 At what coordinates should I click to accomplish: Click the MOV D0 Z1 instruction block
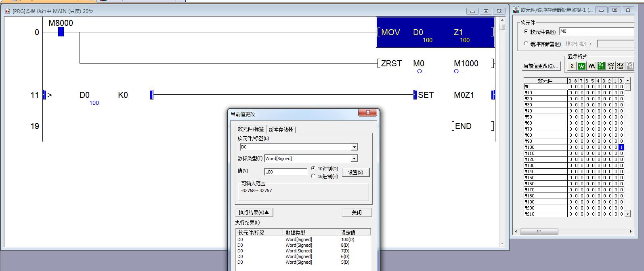pyautogui.click(x=435, y=32)
